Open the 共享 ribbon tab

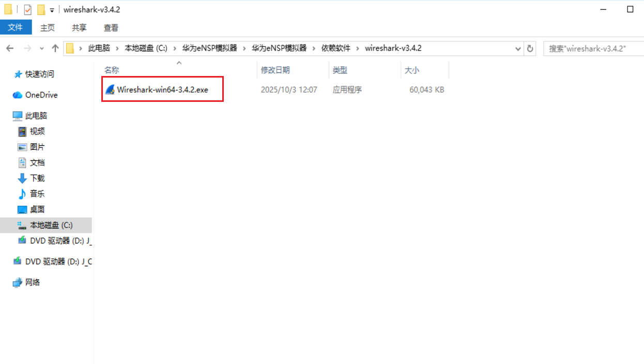pos(79,27)
